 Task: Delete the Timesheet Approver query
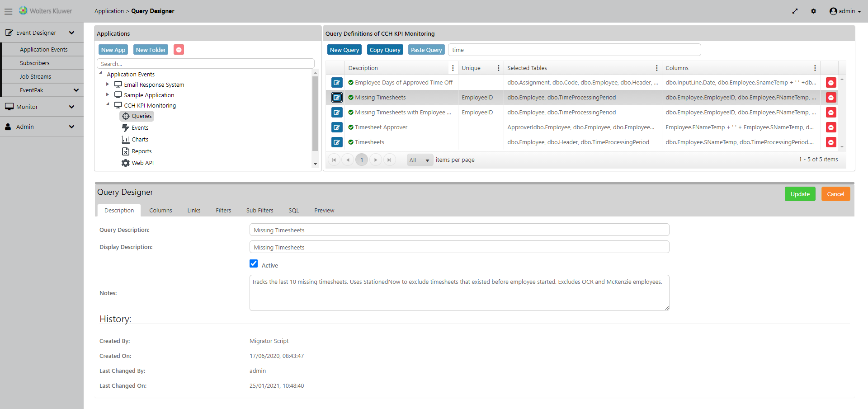[831, 127]
